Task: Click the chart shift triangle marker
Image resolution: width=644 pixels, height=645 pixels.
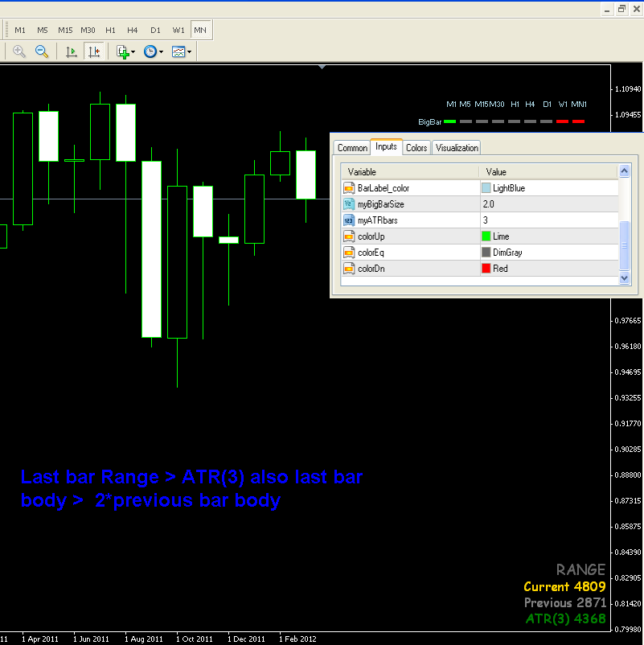Action: coord(322,67)
